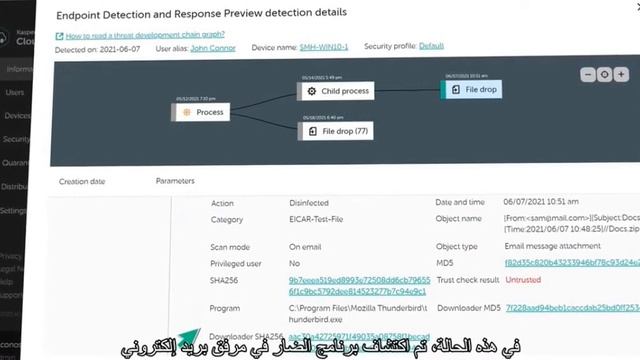Open Distribution section in the sidebar
This screenshot has height=360, width=640.
13,187
